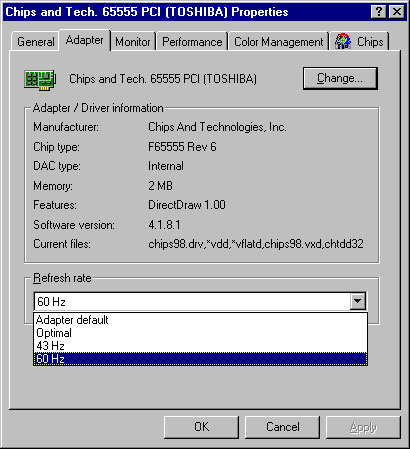Image resolution: width=410 pixels, height=449 pixels.
Task: Confirm with the OK button
Action: [201, 427]
